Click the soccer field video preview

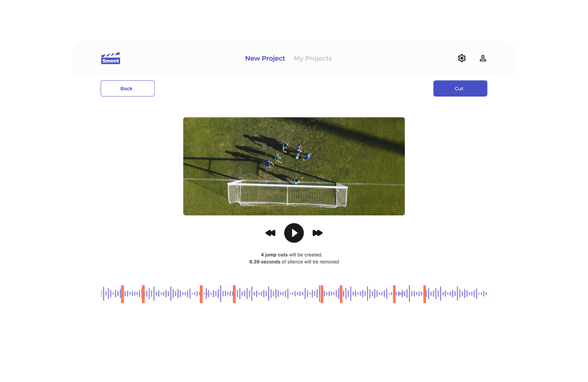click(294, 166)
